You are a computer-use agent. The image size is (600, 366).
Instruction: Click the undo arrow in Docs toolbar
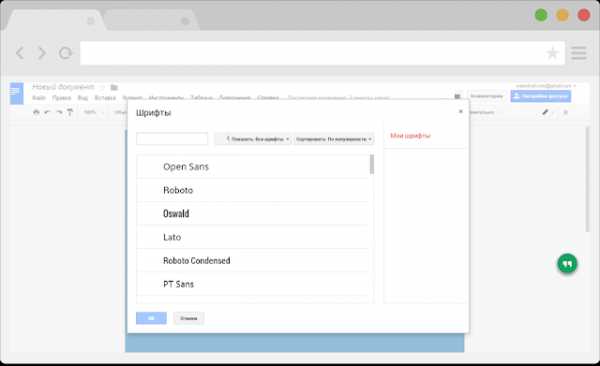point(47,112)
